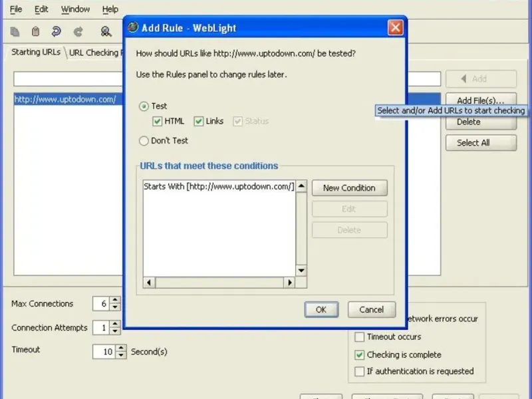
Task: Click the WebLight globe icon in the dialog title
Action: click(x=132, y=27)
